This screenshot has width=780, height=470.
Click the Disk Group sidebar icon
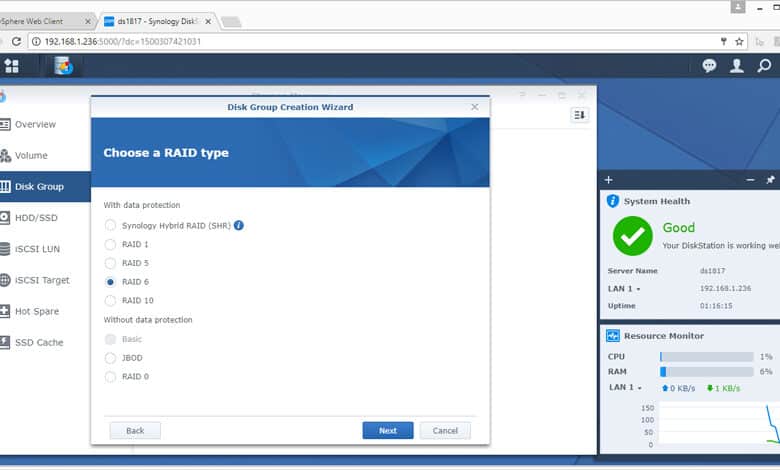click(5, 187)
